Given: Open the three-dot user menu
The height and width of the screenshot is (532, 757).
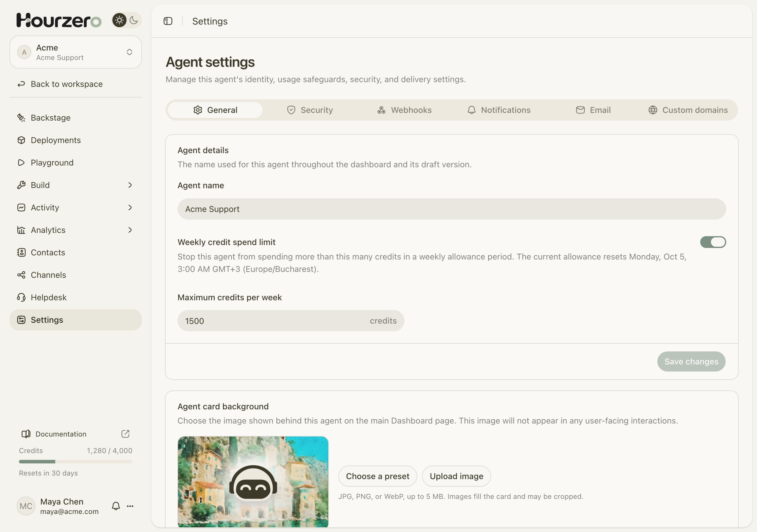Looking at the screenshot, I should (130, 506).
